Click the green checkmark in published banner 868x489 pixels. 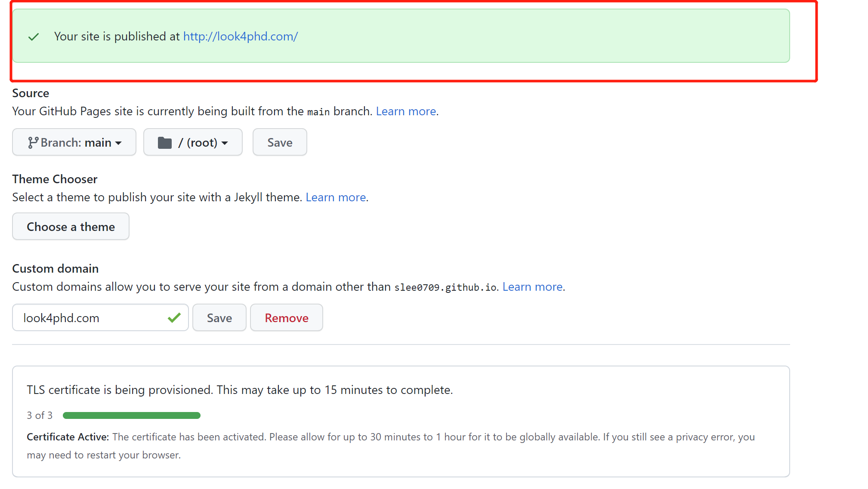click(34, 37)
